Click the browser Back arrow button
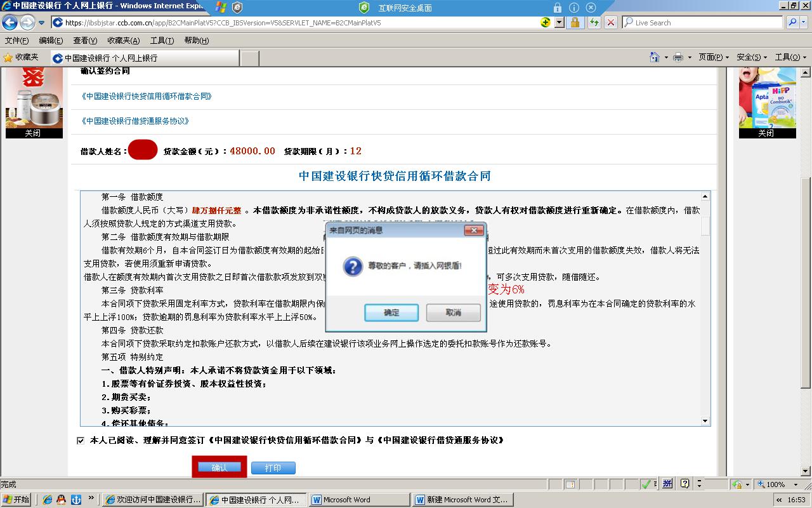812x508 pixels. point(10,22)
